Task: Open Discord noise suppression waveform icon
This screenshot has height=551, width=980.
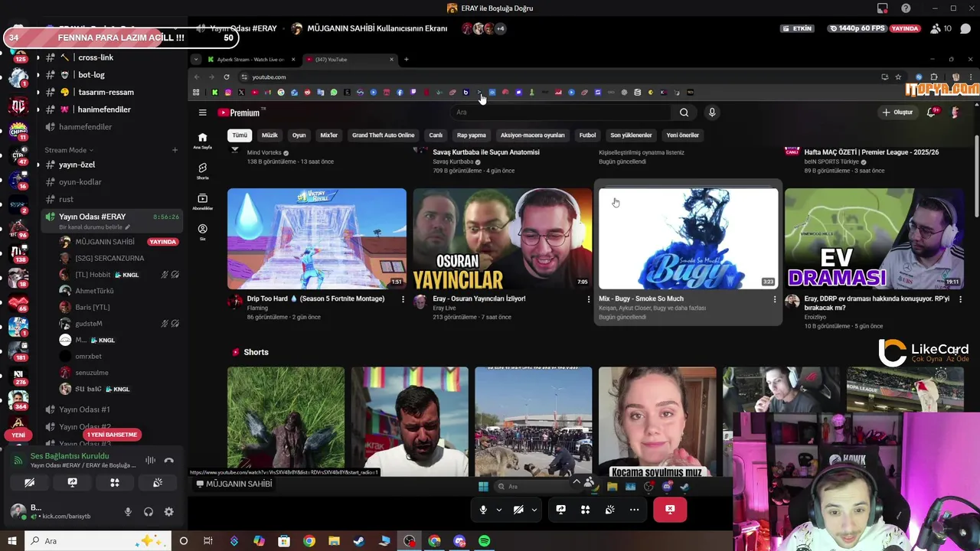Action: (x=150, y=460)
